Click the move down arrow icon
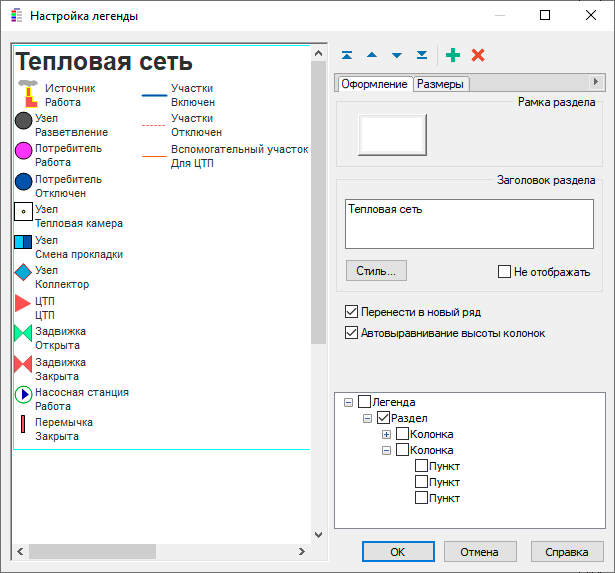Viewport: 615px width, 573px height. pos(397,55)
